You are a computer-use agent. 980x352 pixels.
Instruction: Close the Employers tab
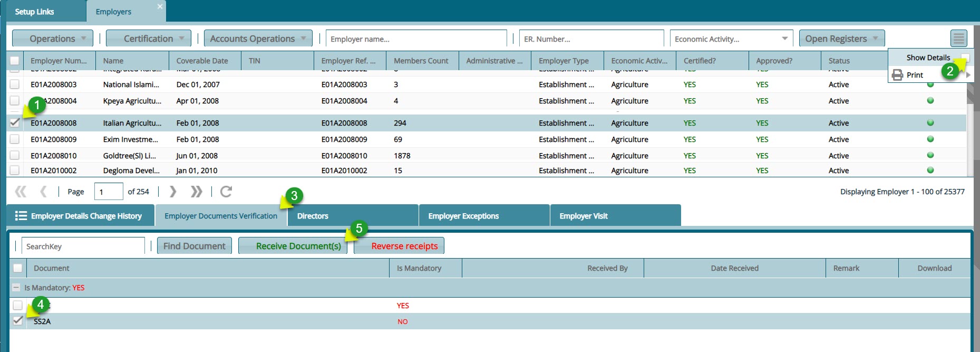coord(160,6)
